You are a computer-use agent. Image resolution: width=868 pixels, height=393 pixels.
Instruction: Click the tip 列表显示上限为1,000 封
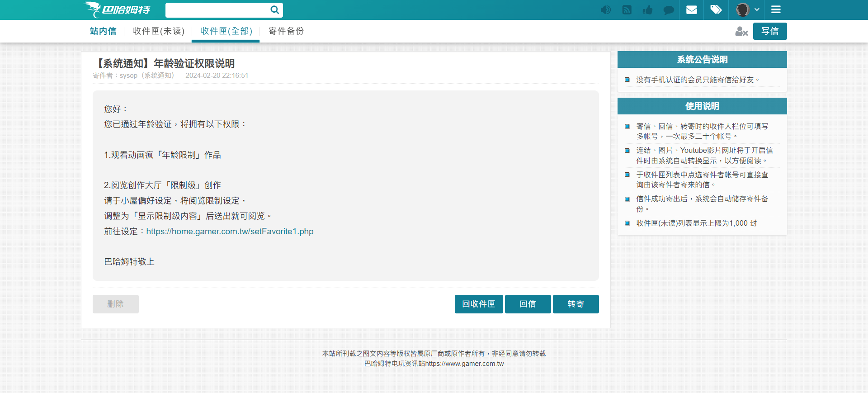(696, 223)
